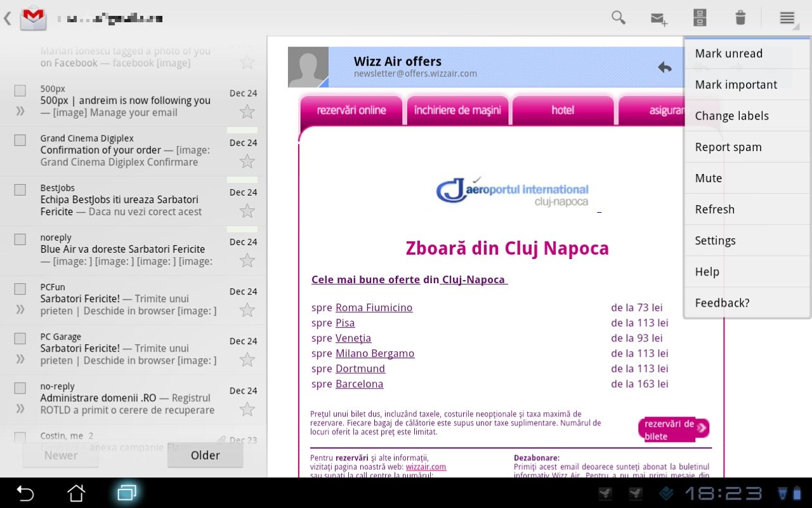Reply to Wizz Air offers email

click(664, 67)
